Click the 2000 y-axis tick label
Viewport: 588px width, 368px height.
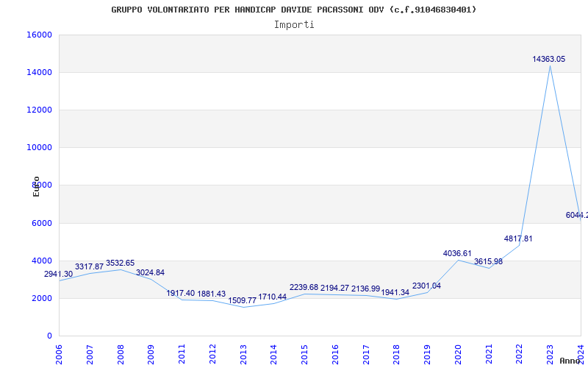click(41, 298)
